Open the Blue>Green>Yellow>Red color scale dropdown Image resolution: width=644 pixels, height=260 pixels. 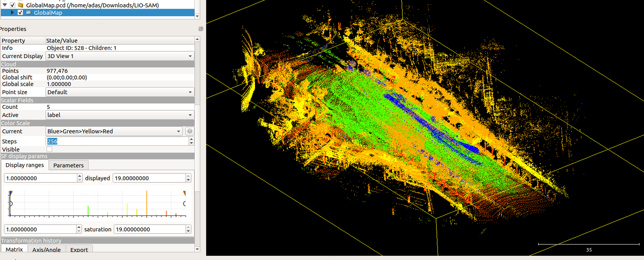point(114,131)
